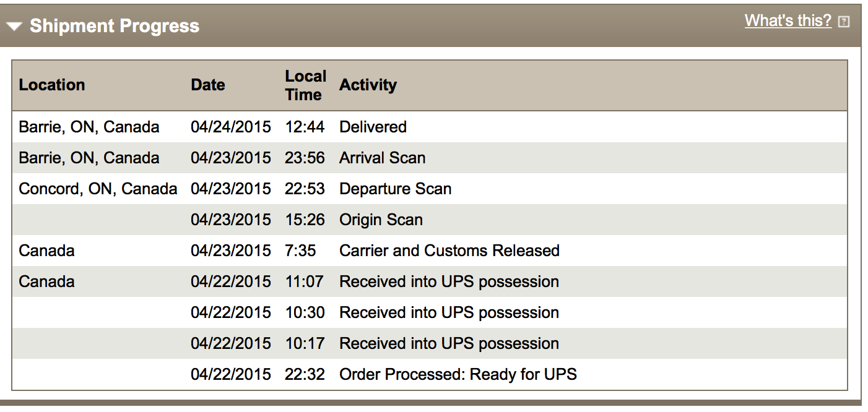
Task: Click the Date column header
Action: pos(208,85)
